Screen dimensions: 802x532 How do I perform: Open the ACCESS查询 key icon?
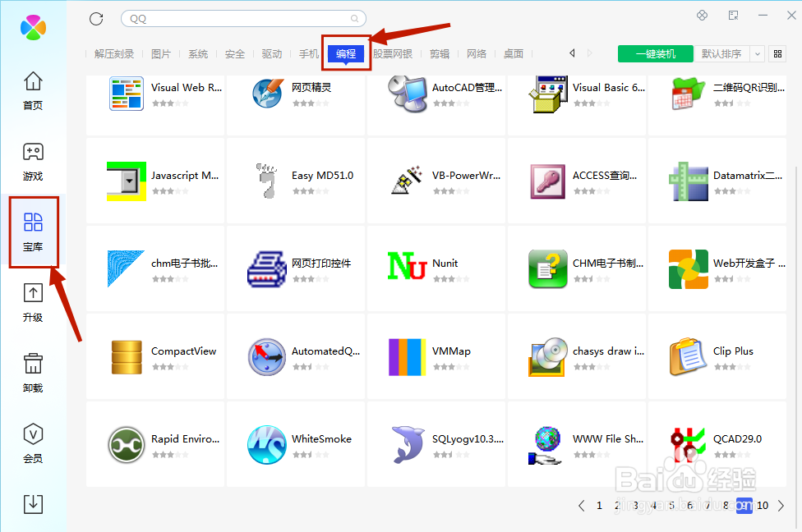[x=548, y=181]
